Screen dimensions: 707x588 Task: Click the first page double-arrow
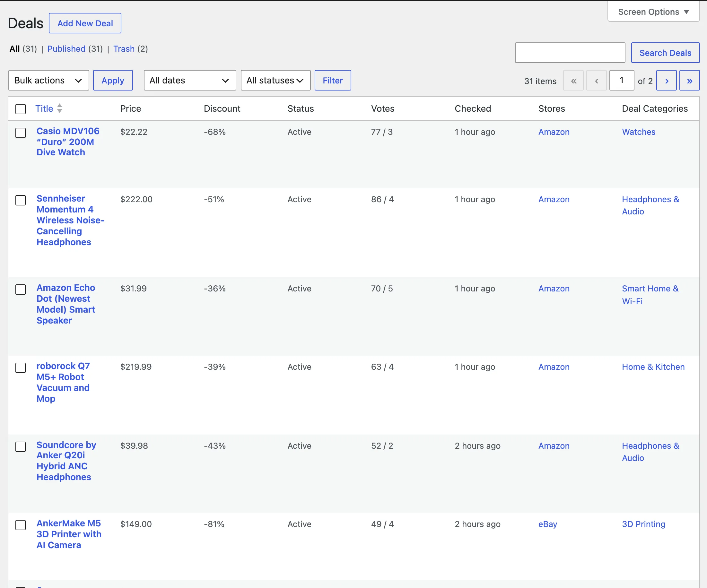(x=573, y=81)
